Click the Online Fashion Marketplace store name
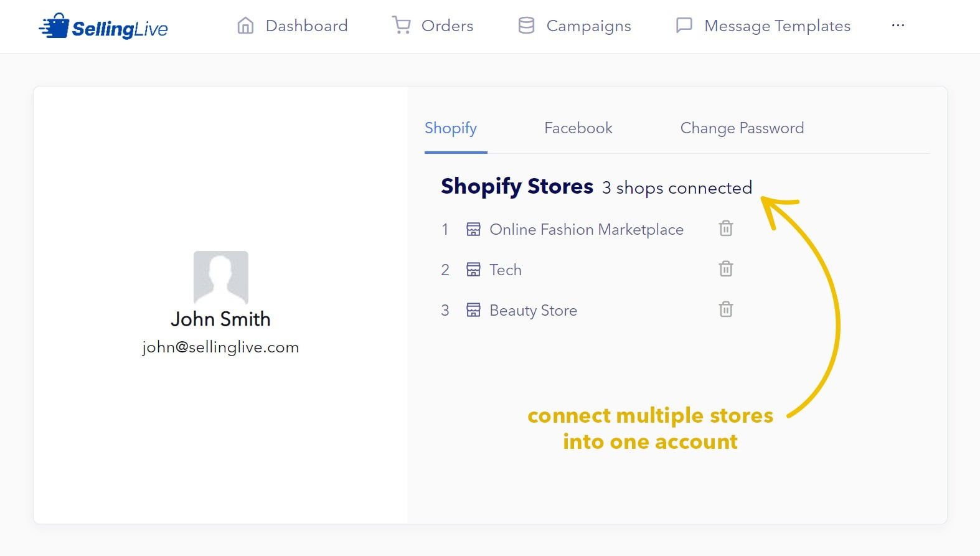 [x=587, y=229]
